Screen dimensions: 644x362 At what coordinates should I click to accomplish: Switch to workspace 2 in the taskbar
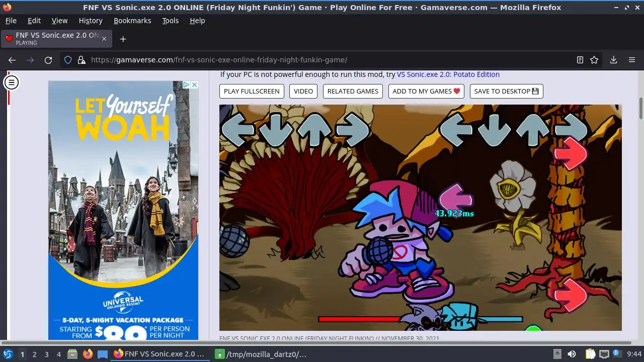[x=34, y=354]
